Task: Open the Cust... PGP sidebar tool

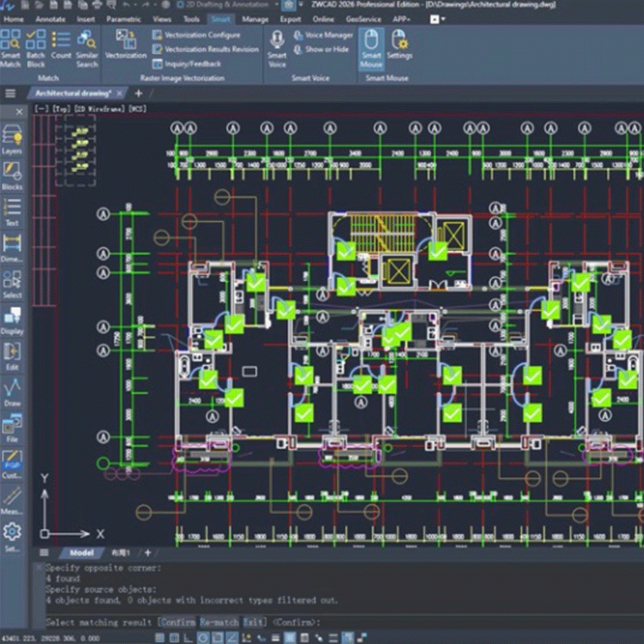Action: (x=12, y=464)
